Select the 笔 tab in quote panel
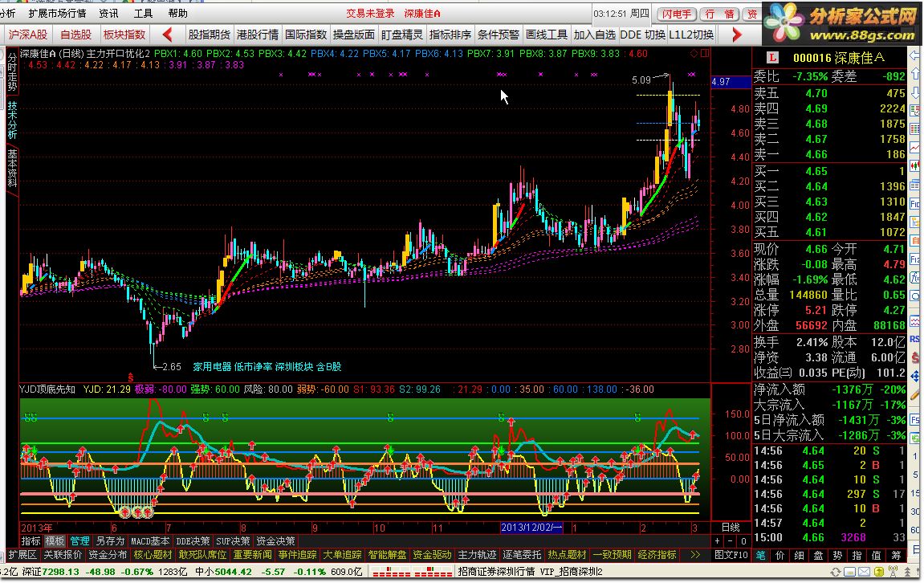 [x=761, y=555]
